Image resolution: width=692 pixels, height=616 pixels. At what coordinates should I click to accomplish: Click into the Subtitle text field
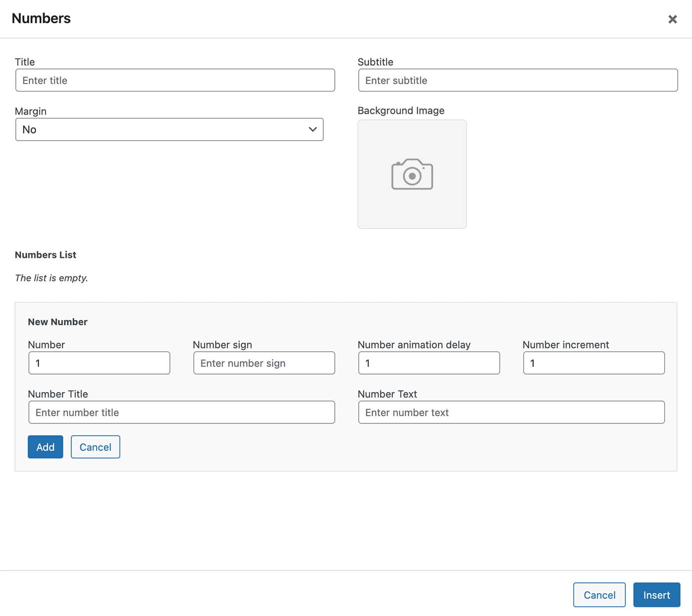tap(518, 80)
